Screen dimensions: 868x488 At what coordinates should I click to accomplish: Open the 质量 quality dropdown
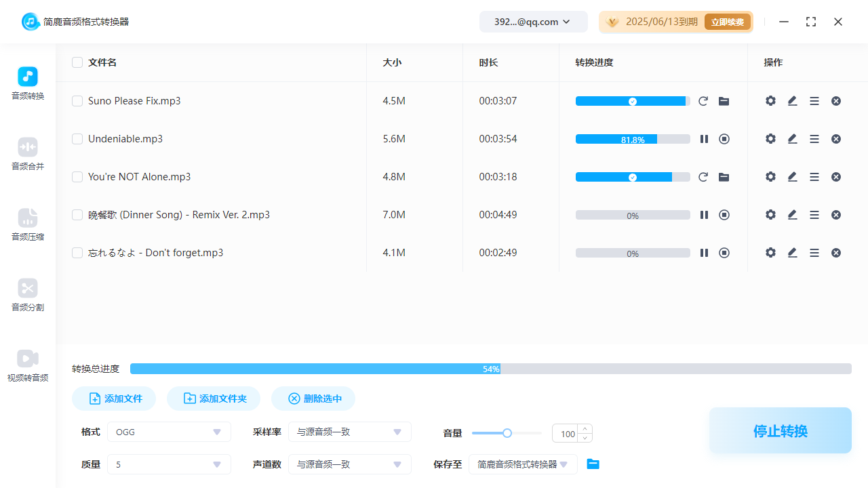point(168,464)
